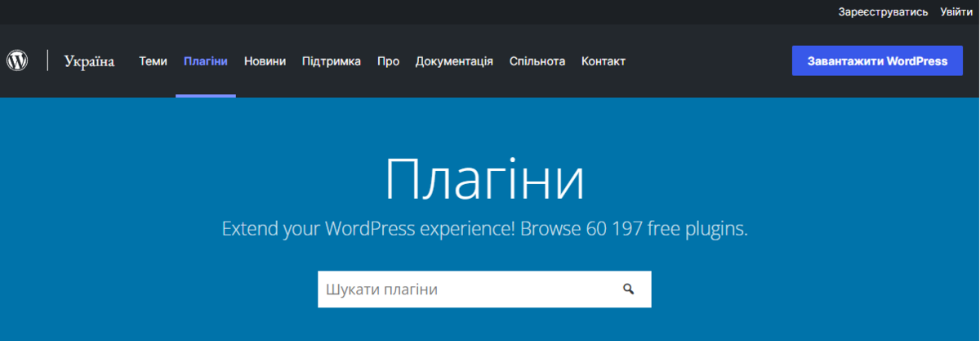The image size is (980, 341).
Task: Open the Україна site link
Action: 89,61
